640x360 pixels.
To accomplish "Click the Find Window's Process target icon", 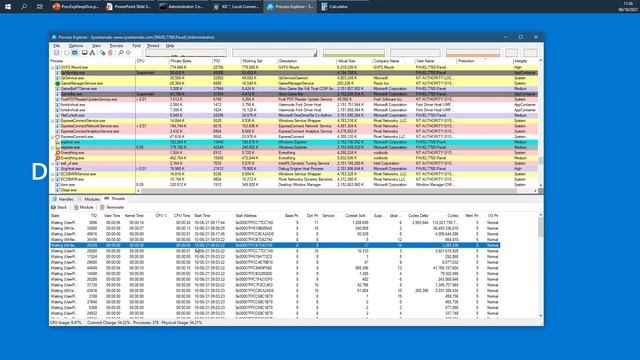I will [128, 53].
